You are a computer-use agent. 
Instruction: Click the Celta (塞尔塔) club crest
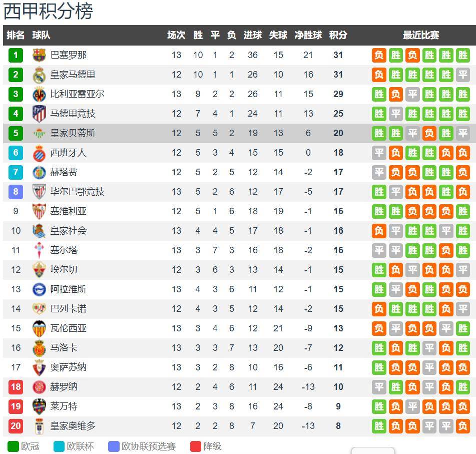[39, 250]
